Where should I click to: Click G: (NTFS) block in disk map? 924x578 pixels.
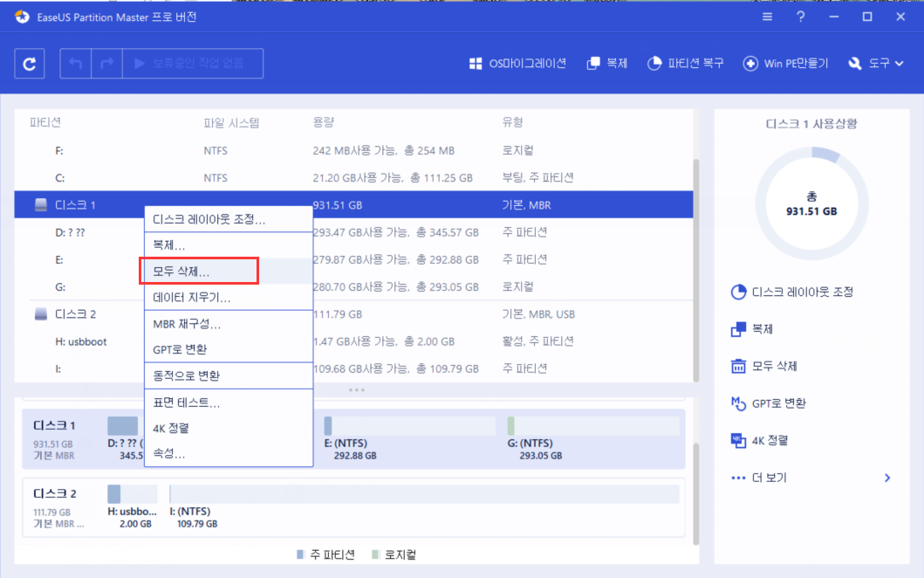point(592,439)
